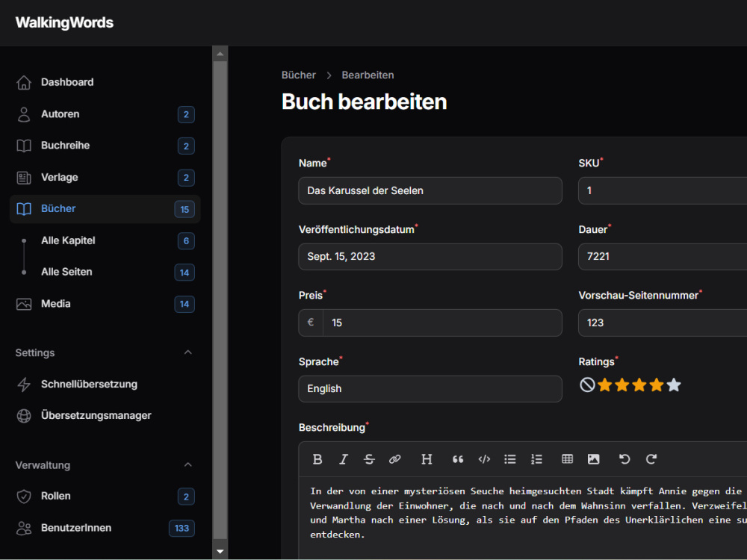Set rating to five stars

[674, 385]
